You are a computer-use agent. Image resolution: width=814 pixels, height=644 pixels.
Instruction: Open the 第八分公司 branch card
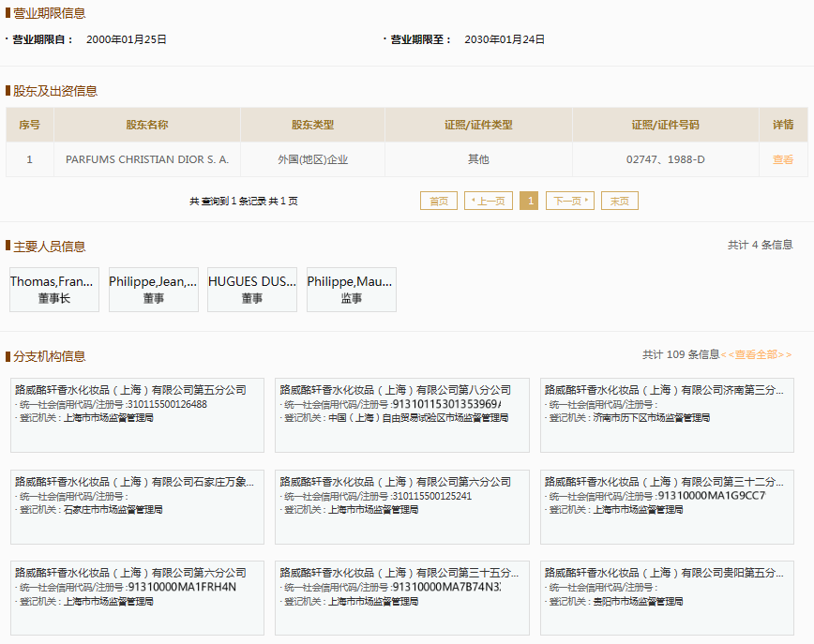(401, 414)
